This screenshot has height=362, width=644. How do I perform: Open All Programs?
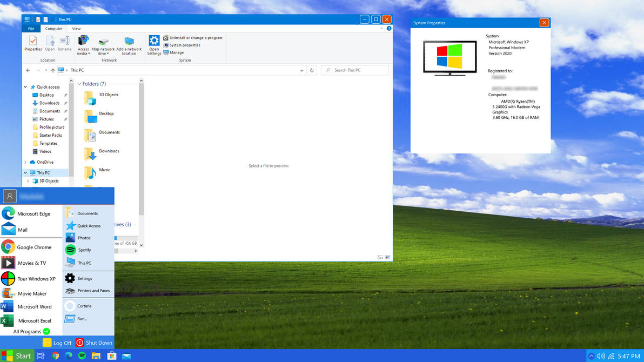coord(32,331)
